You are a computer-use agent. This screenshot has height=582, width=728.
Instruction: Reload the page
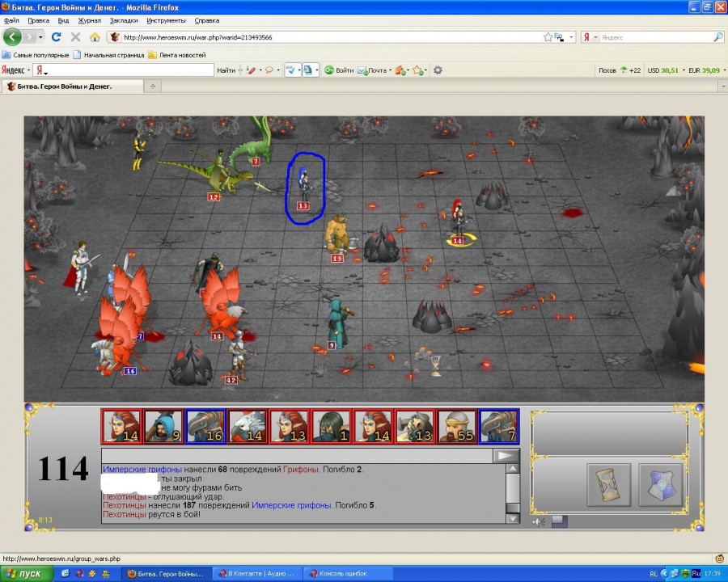(x=57, y=37)
